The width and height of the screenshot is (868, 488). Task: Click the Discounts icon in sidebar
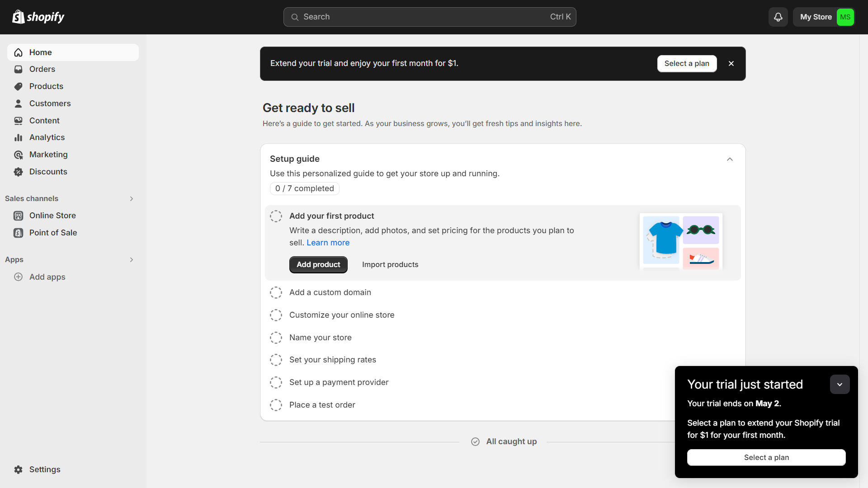tap(19, 172)
